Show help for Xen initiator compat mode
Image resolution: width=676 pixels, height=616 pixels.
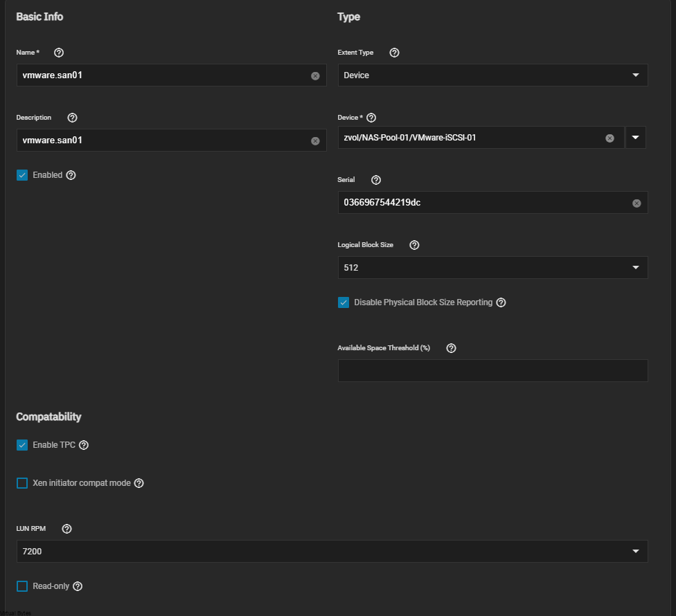tap(139, 483)
